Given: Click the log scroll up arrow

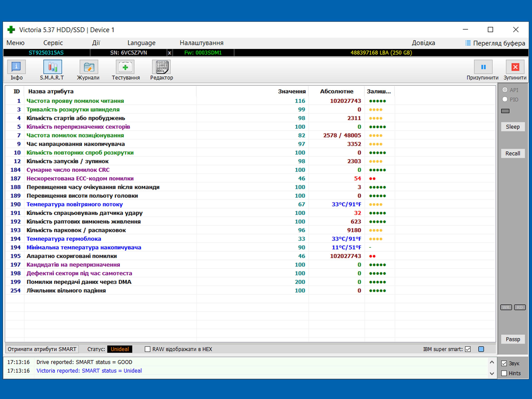Looking at the screenshot, I should (492, 362).
